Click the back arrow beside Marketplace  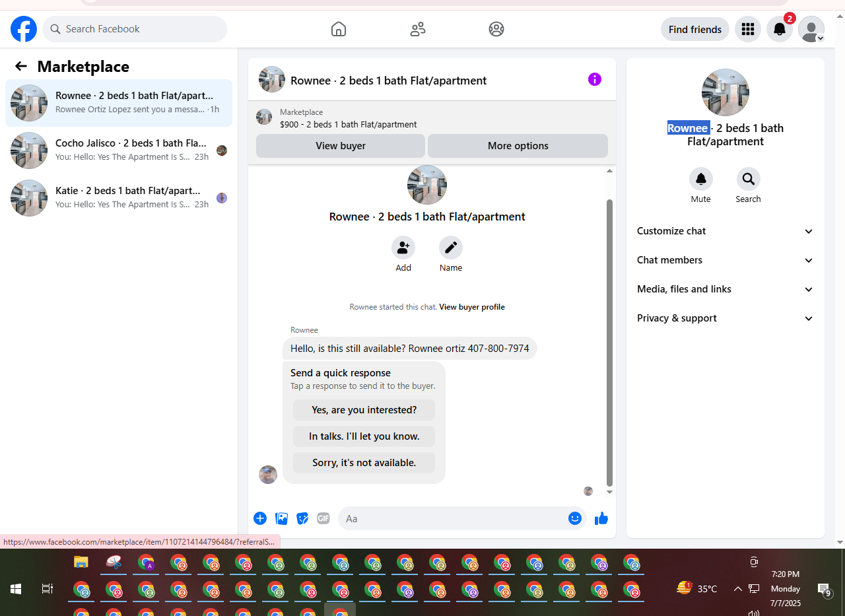[x=21, y=66]
